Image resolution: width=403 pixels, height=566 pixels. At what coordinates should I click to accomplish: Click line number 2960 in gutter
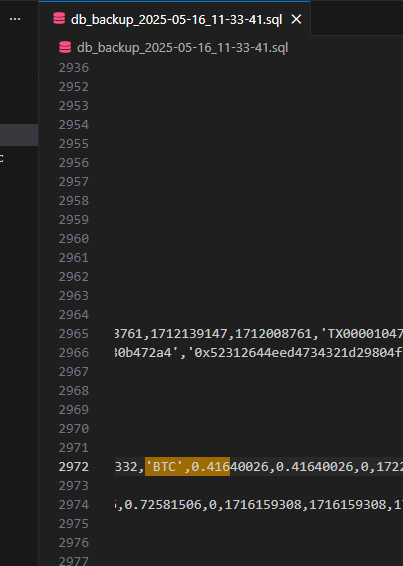pyautogui.click(x=74, y=239)
